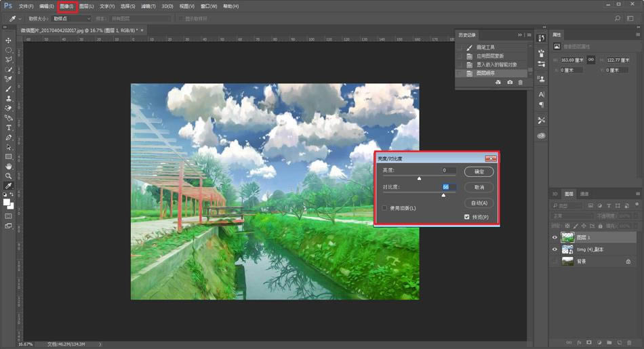Uncheck the 预览(P) preview checkbox
644x349 pixels.
467,217
